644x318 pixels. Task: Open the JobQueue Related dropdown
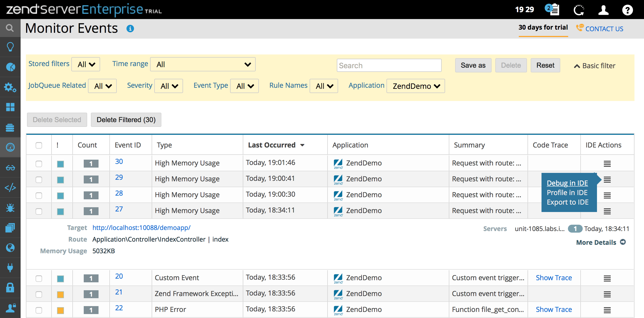pos(102,86)
